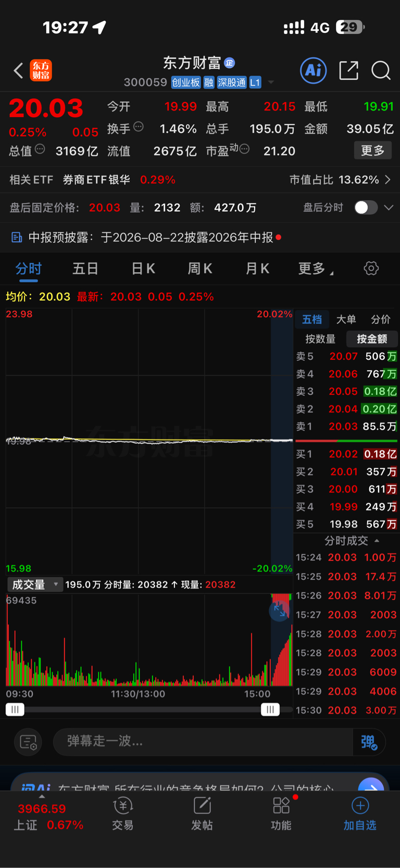The height and width of the screenshot is (868, 400).
Task: Switch to the 日K tab
Action: [x=143, y=268]
